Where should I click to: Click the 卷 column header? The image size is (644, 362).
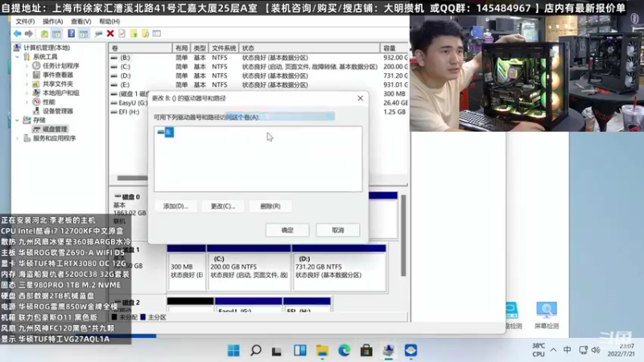point(140,48)
